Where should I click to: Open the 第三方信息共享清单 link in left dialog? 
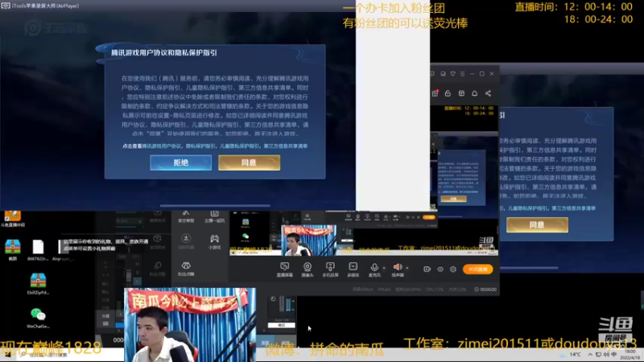(286, 146)
